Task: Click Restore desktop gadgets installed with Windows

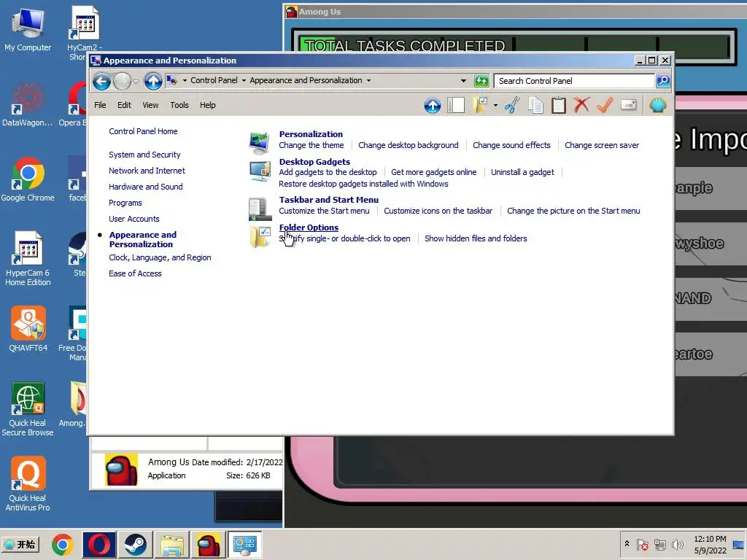Action: coord(363,184)
